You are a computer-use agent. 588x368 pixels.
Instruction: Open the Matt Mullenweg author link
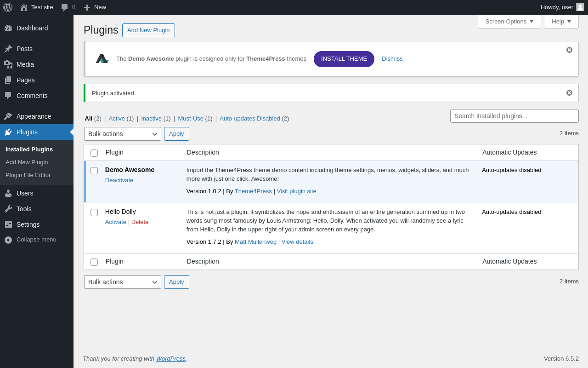pyautogui.click(x=255, y=241)
